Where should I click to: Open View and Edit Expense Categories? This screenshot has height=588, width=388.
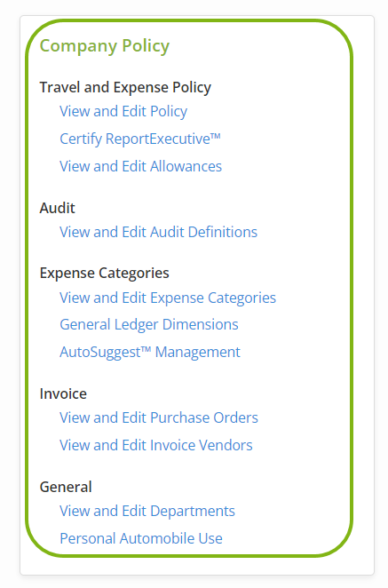point(168,298)
